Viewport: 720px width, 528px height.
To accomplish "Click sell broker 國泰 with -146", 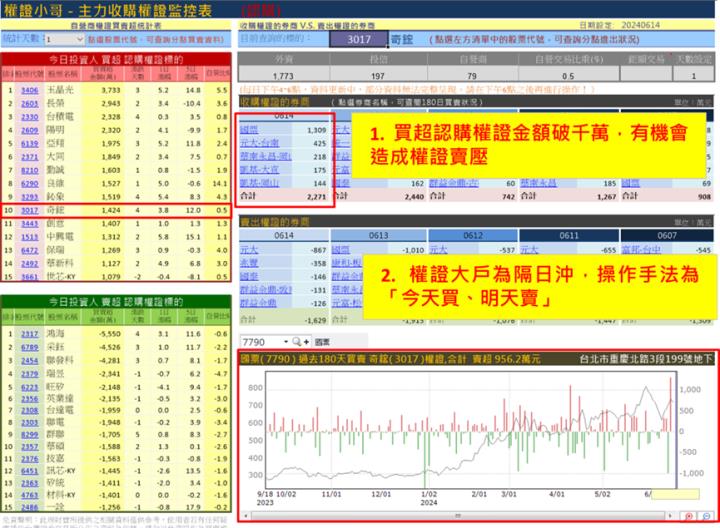I will tap(249, 276).
